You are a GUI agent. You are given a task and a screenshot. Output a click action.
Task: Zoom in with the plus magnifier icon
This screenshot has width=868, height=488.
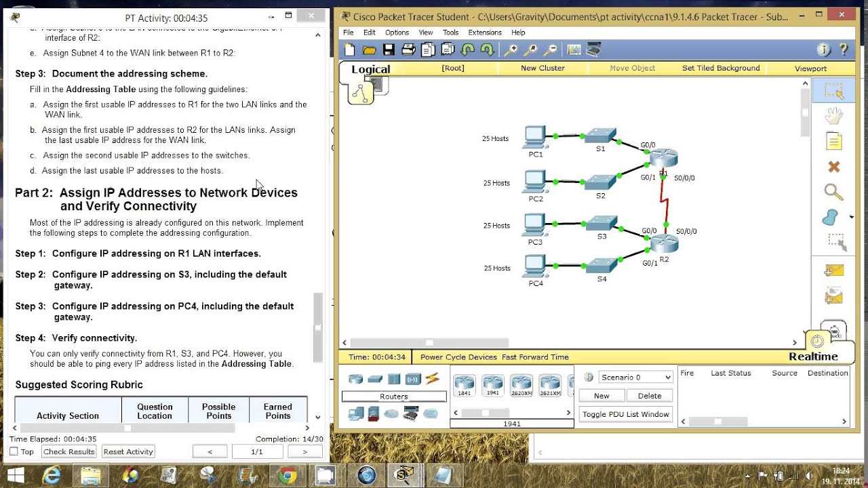pyautogui.click(x=511, y=49)
